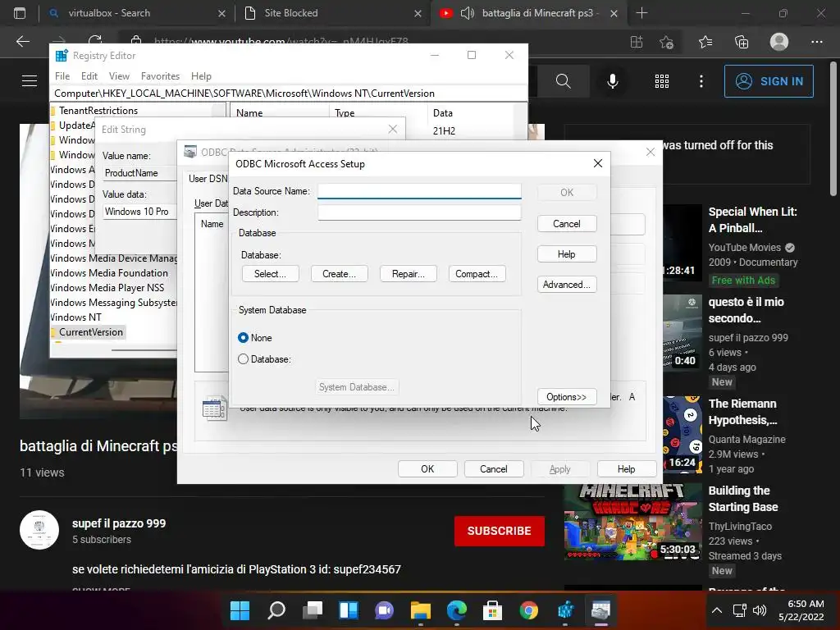
Task: Click YouTube voice search microphone
Action: 612,81
